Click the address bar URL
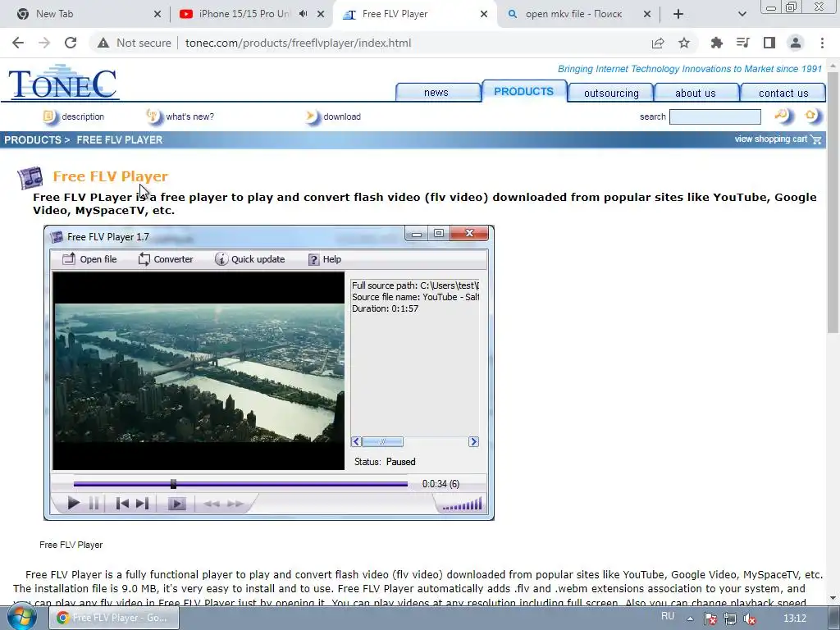The image size is (840, 630). click(299, 43)
